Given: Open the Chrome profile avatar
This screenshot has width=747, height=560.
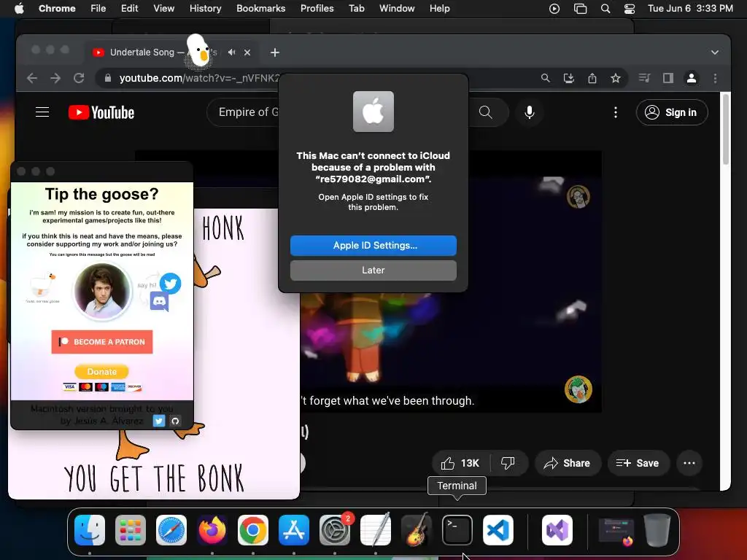Looking at the screenshot, I should pos(692,78).
